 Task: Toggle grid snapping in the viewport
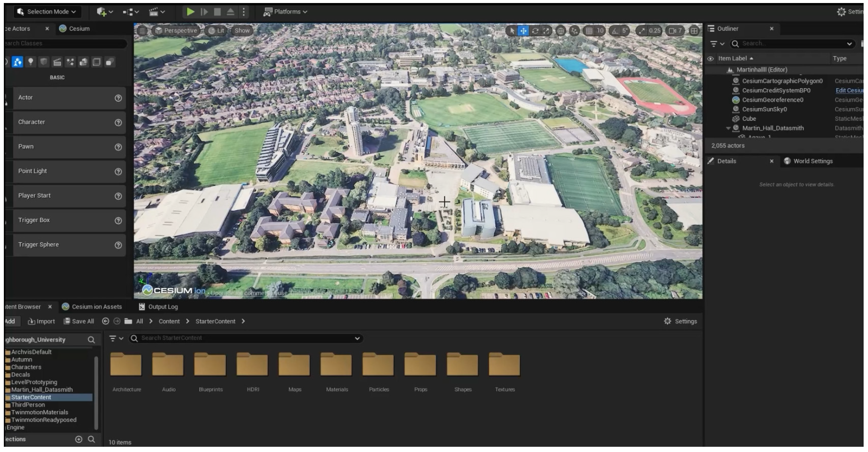click(x=589, y=31)
